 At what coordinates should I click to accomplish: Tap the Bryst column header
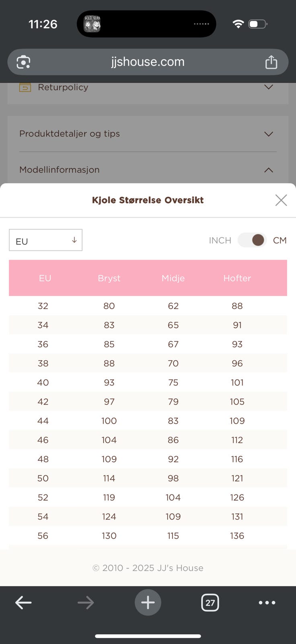tap(109, 278)
